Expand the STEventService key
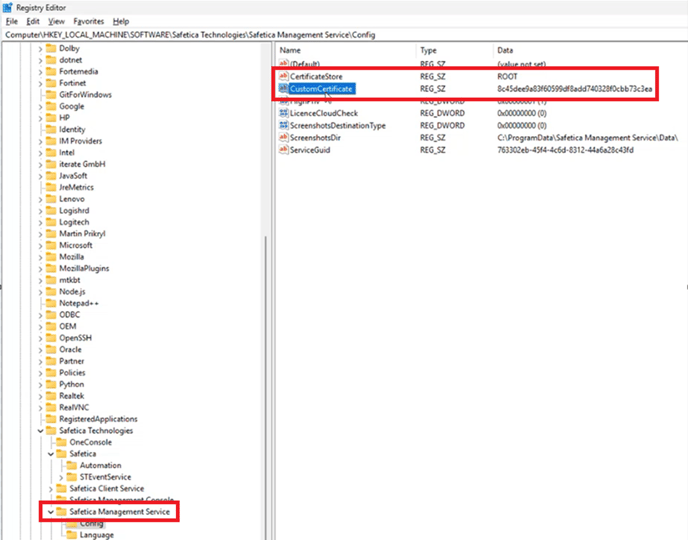 click(x=61, y=477)
